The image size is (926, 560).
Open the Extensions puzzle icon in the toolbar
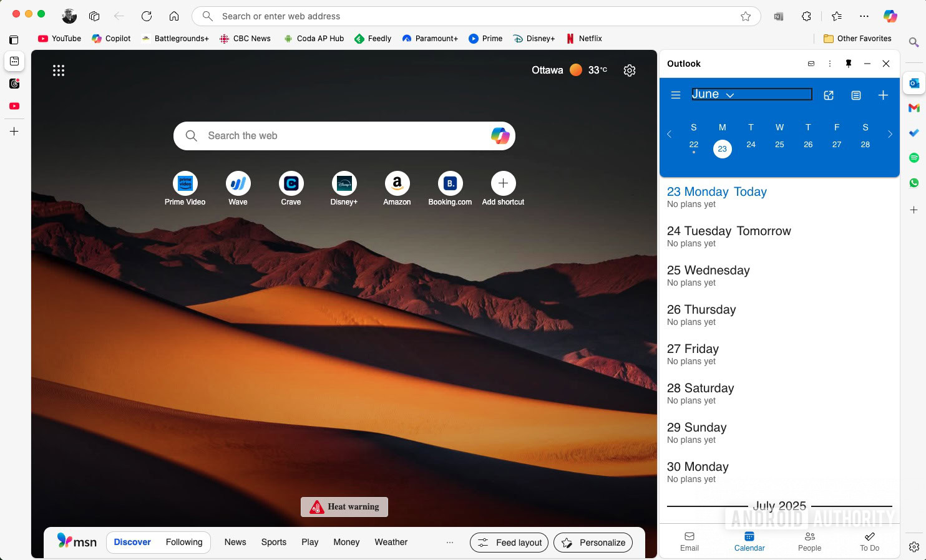tap(806, 16)
